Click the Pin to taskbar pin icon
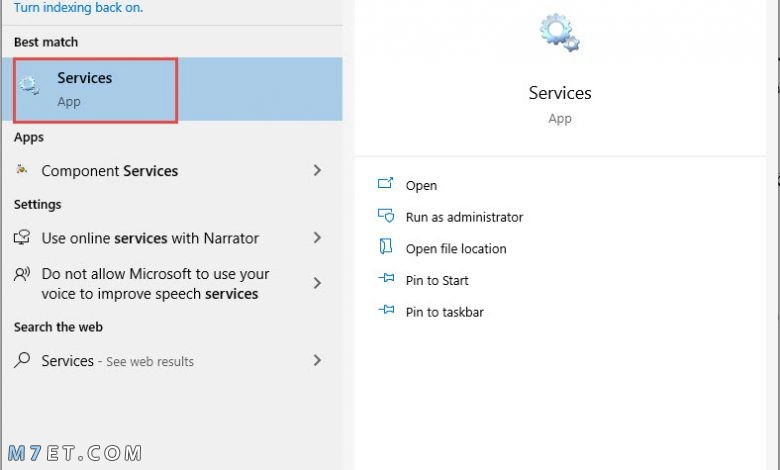Screen dimensions: 780x470 pos(386,310)
